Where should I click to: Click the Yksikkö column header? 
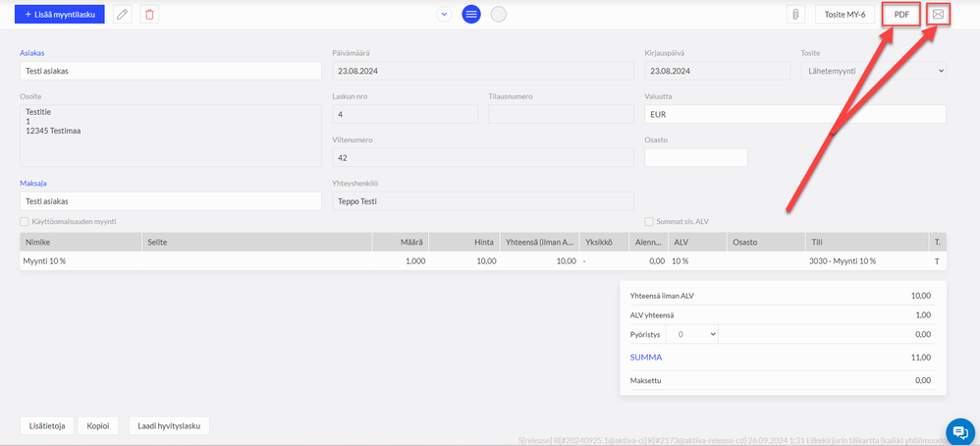point(604,242)
